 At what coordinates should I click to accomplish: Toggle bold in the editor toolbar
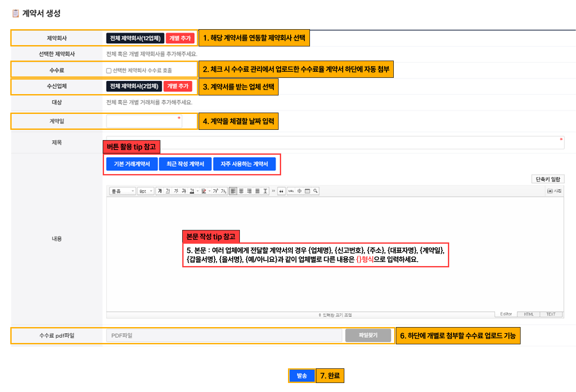159,191
